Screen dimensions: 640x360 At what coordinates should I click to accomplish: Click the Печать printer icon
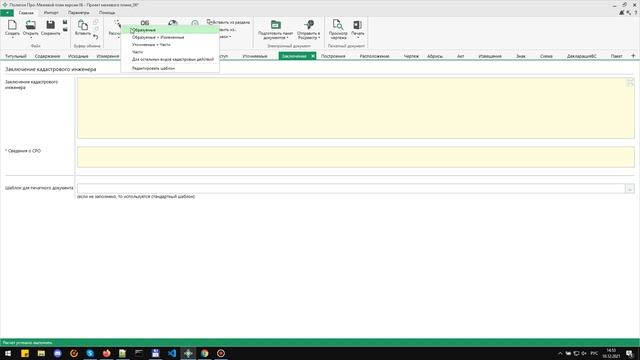click(358, 25)
